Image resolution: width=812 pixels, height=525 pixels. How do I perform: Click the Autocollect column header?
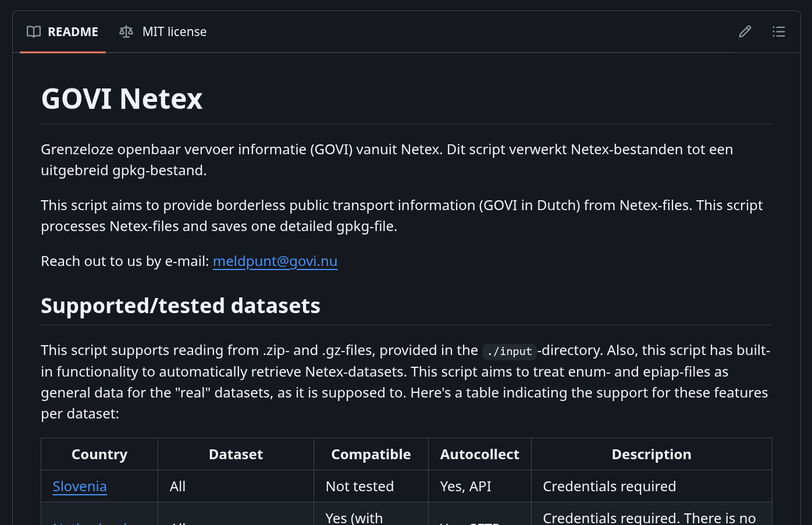pyautogui.click(x=479, y=454)
